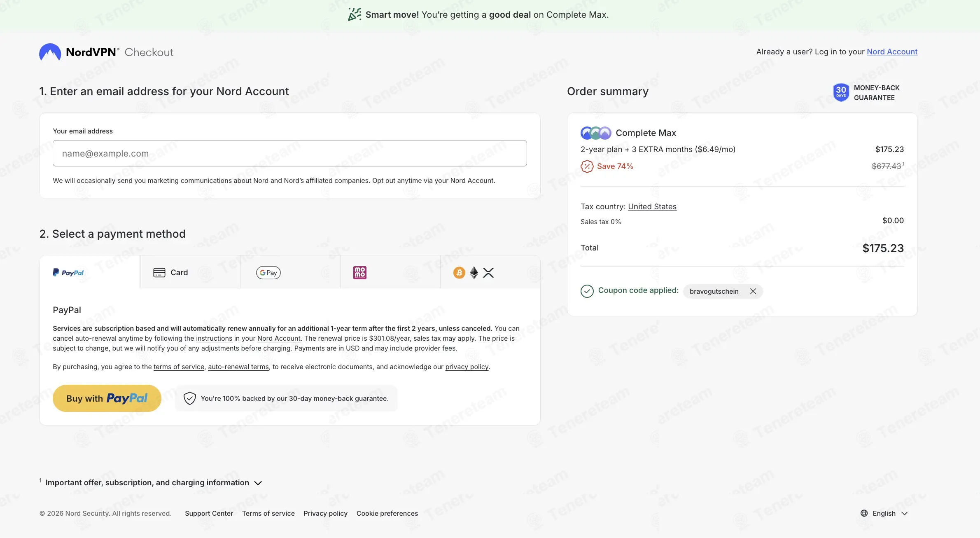This screenshot has width=980, height=538.
Task: Click the coupon applied green checkmark icon
Action: [x=587, y=291]
